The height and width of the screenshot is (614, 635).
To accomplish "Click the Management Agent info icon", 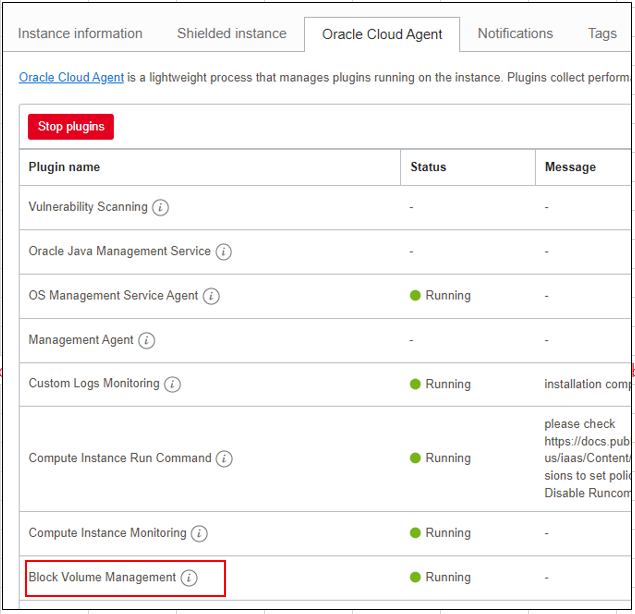I will [147, 340].
